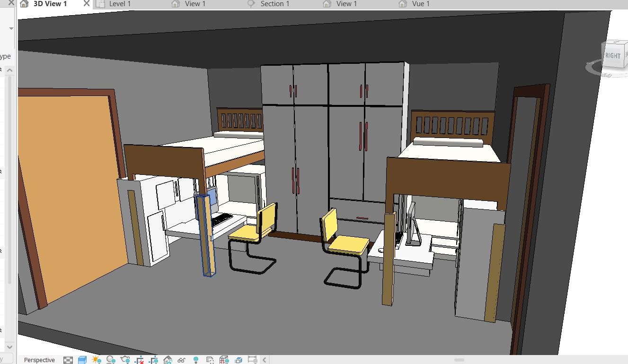Collapse the view control bar arrow
This screenshot has height=364, width=628.
pyautogui.click(x=265, y=360)
